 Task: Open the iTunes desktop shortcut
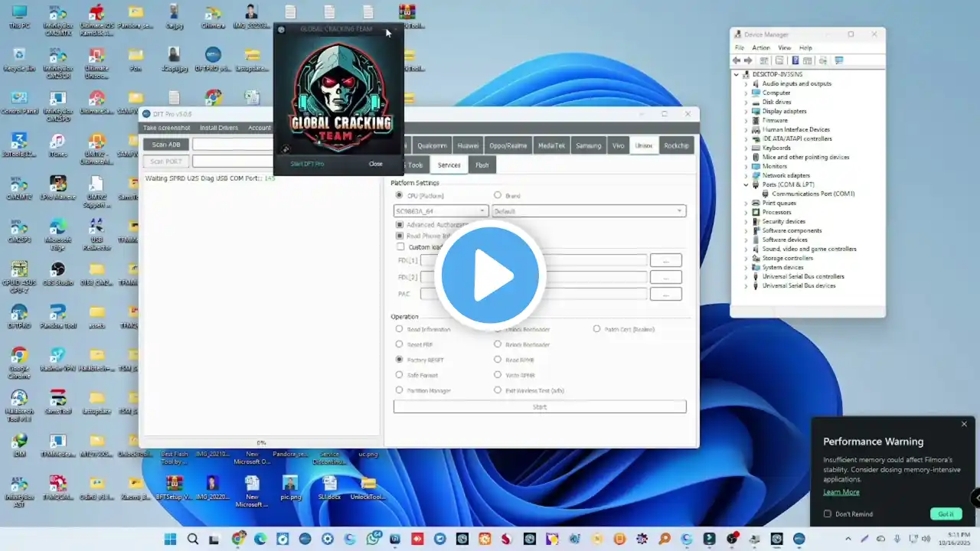tap(57, 142)
